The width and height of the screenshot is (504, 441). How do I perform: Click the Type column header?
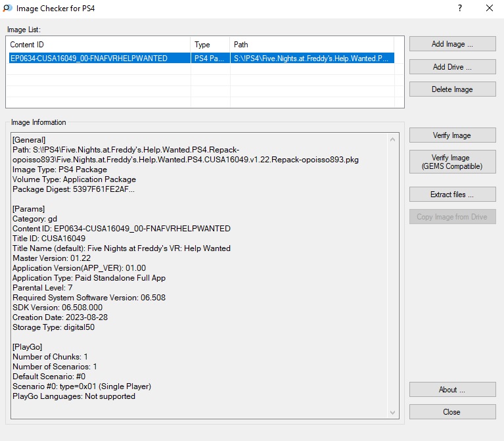pyautogui.click(x=210, y=45)
